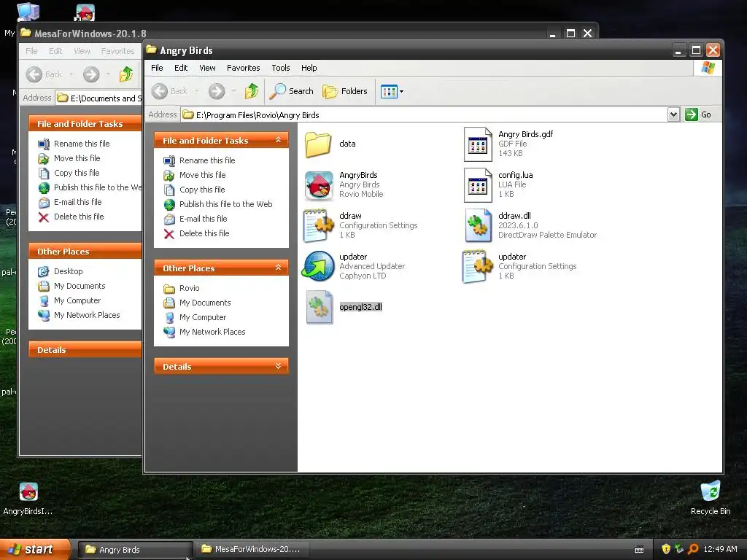Click the Start button

[x=34, y=550]
